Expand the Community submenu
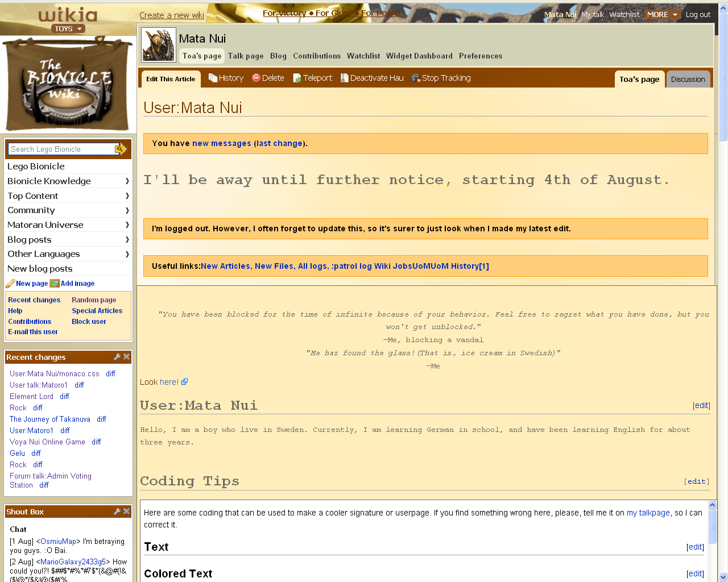This screenshot has height=582, width=728. tap(127, 210)
